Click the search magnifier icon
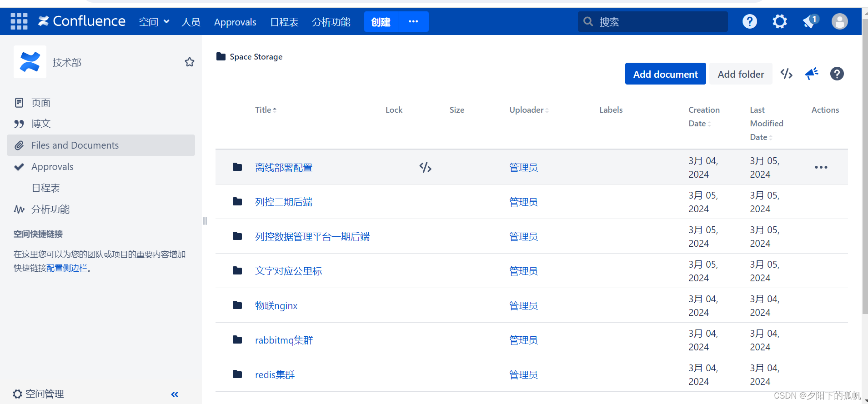Image resolution: width=868 pixels, height=404 pixels. [x=588, y=21]
